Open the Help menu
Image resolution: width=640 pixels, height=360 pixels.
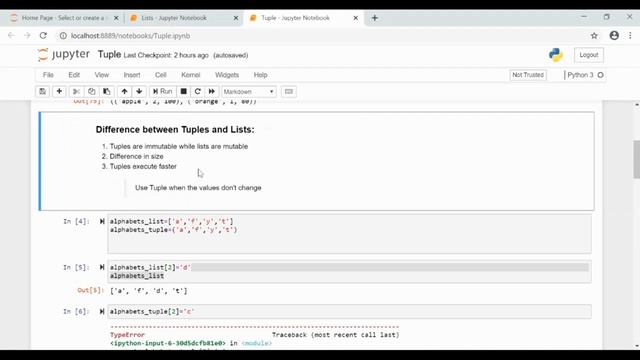pyautogui.click(x=260, y=75)
